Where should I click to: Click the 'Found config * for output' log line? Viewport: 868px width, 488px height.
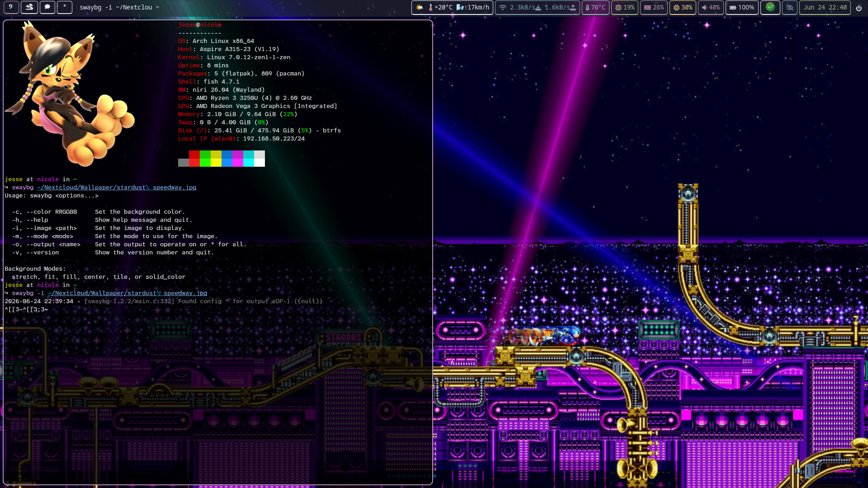coord(164,301)
